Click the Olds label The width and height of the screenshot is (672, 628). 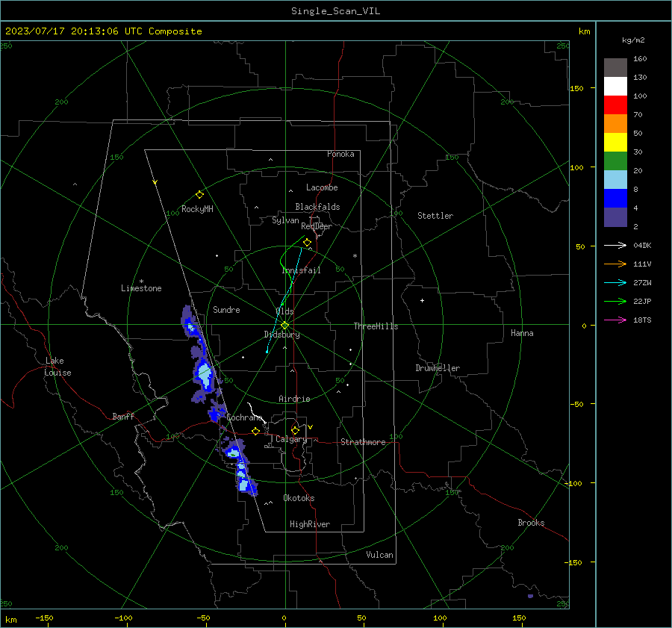[284, 311]
